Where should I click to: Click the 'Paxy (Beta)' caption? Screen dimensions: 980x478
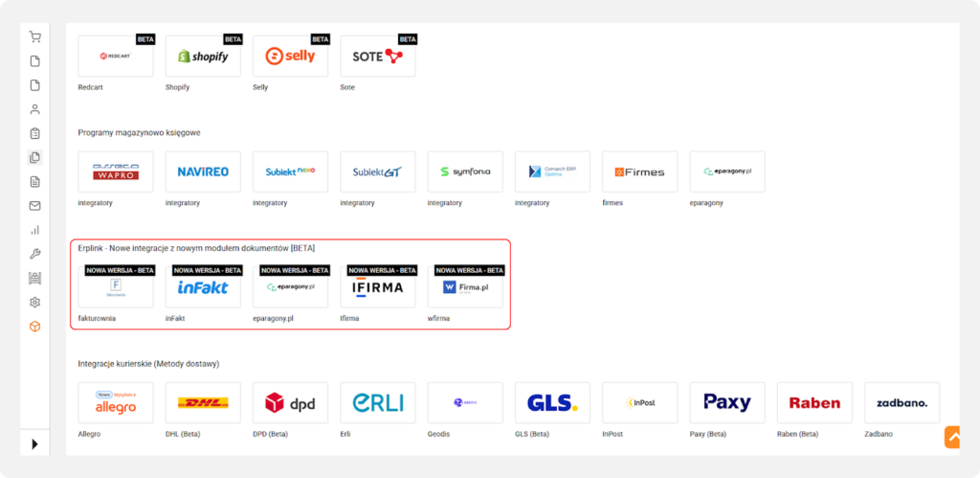708,434
